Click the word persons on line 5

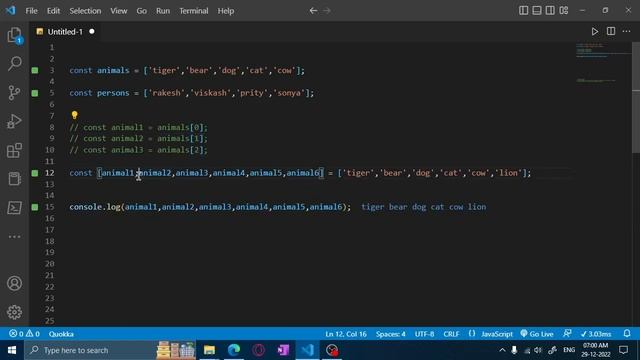[113, 93]
